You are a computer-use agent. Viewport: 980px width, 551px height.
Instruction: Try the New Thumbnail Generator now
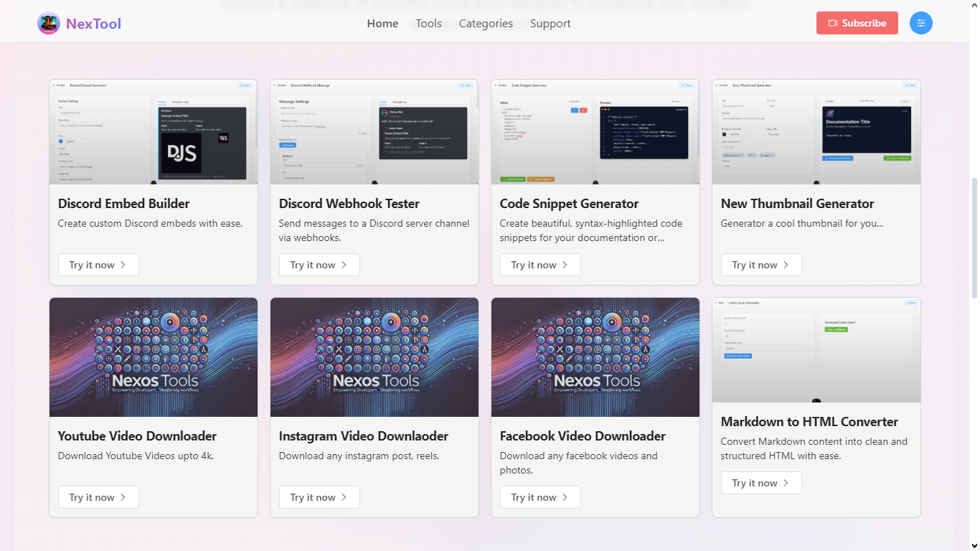(761, 265)
